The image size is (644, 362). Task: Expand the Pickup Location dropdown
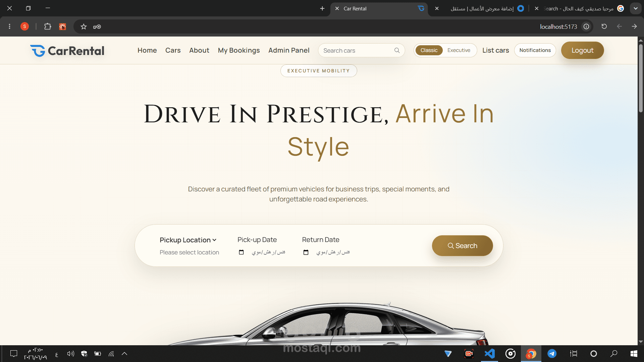[188, 240]
